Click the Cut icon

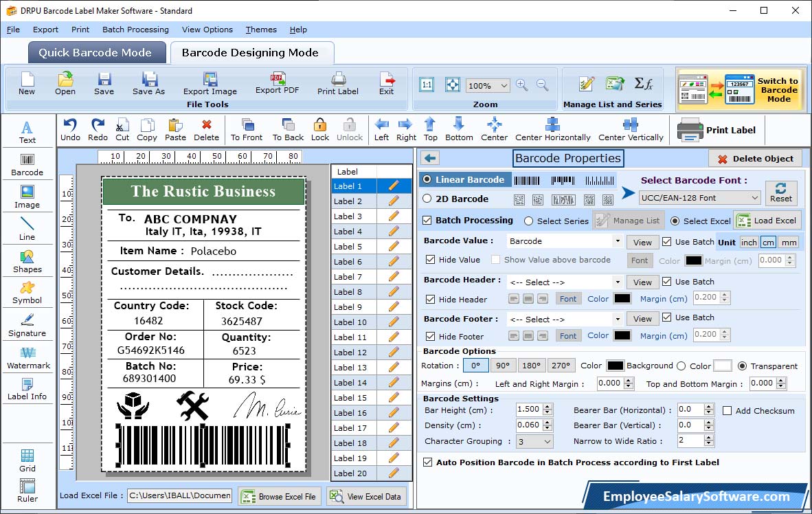coord(122,130)
